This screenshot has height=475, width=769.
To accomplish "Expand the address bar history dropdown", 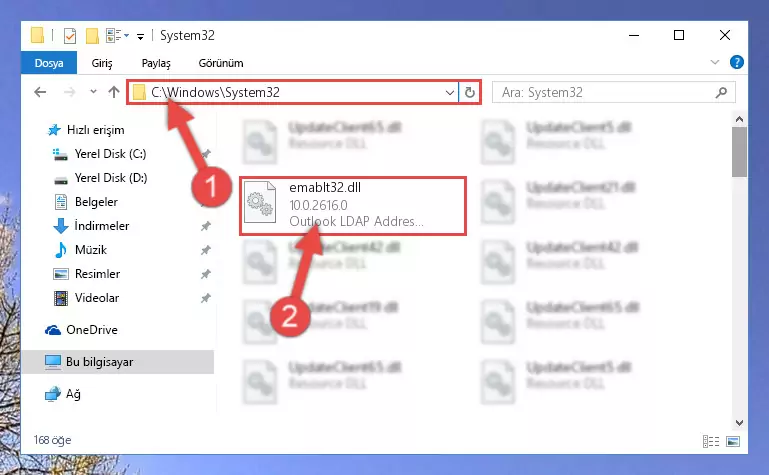I will pyautogui.click(x=449, y=92).
